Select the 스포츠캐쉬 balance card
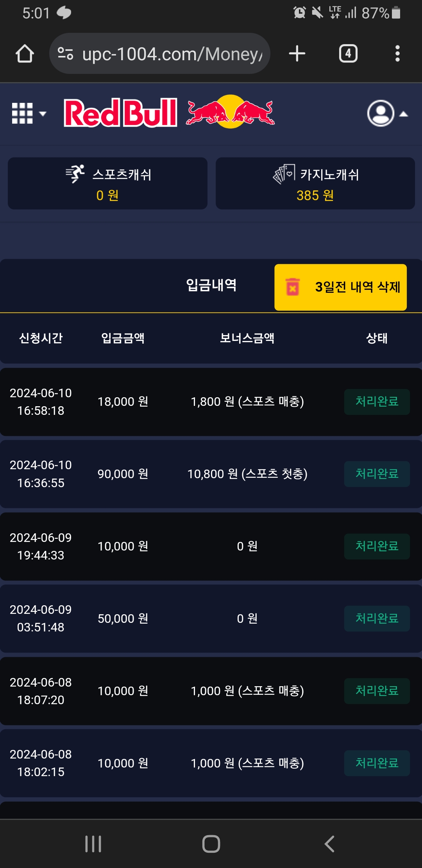The height and width of the screenshot is (868, 422). (107, 183)
